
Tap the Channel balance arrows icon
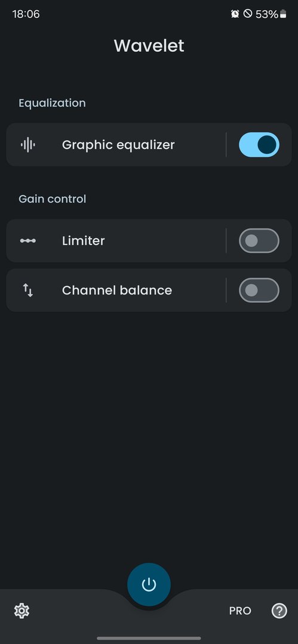tap(27, 290)
